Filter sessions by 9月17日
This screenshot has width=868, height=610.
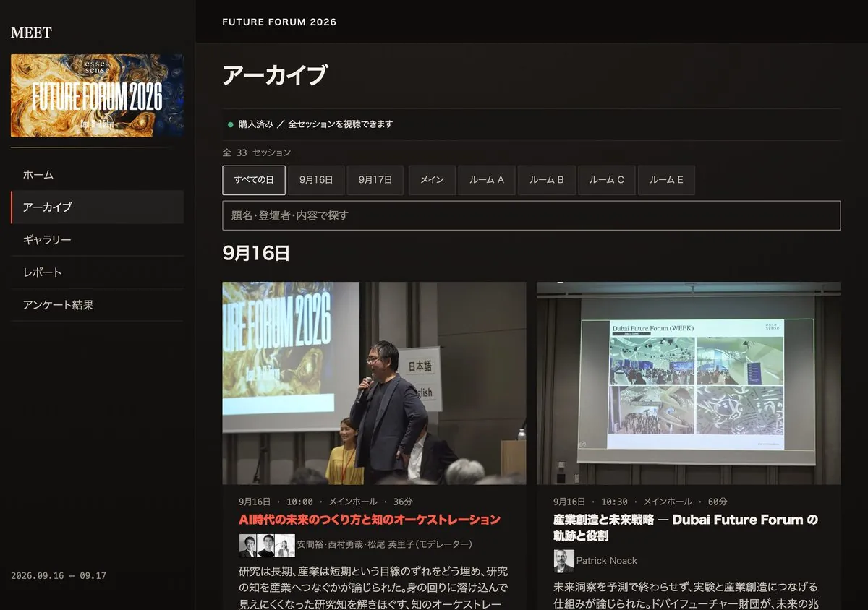375,180
